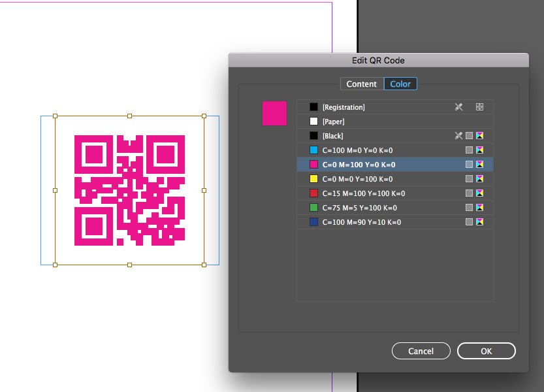Click the registration target icon
The height and width of the screenshot is (392, 544).
[479, 107]
